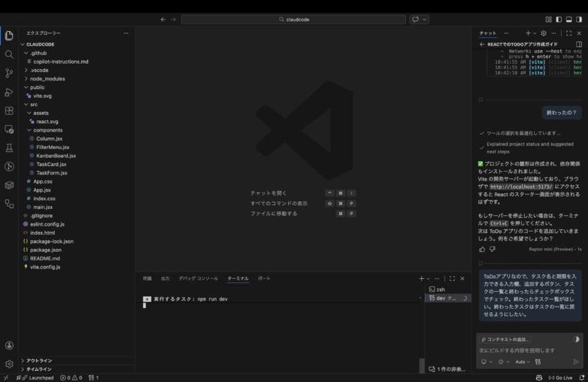The height and width of the screenshot is (382, 588).
Task: Click the Copilot status bar icon
Action: 539,378
